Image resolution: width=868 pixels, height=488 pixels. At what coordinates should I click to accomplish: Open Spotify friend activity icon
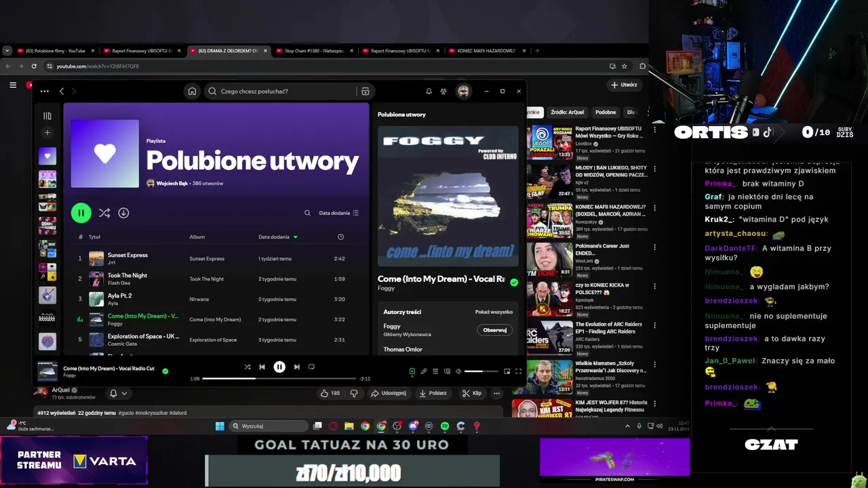click(x=443, y=91)
